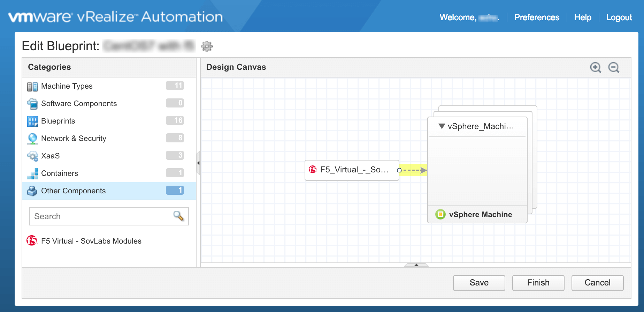644x312 pixels.
Task: Zoom out on the Design Canvas
Action: (x=614, y=67)
